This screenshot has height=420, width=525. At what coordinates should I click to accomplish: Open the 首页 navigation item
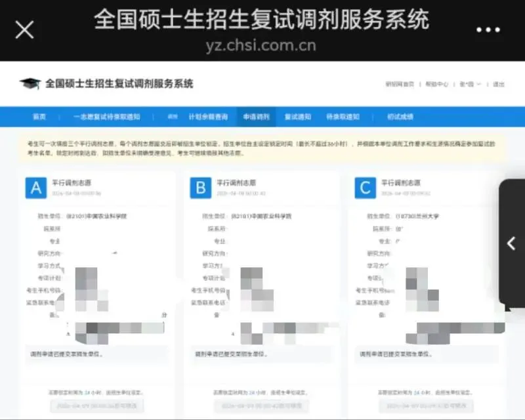39,117
